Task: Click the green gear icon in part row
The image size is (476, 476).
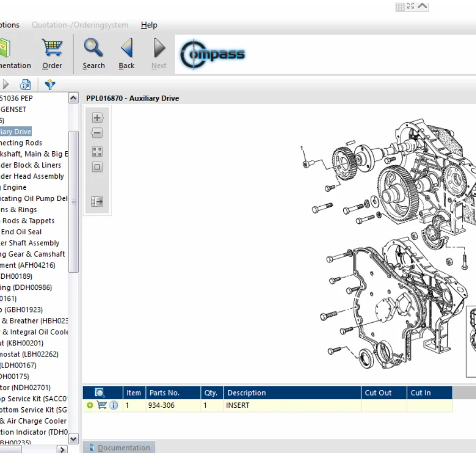Action: click(90, 405)
